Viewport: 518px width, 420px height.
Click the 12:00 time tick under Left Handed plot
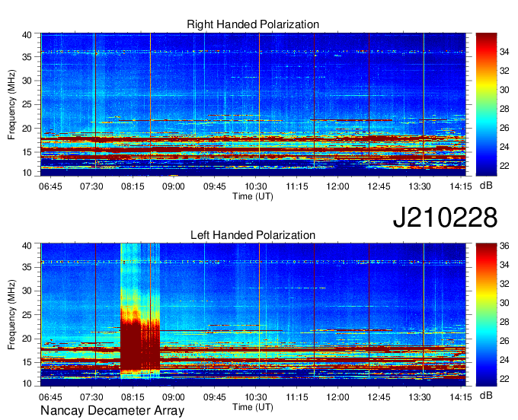[x=337, y=397]
